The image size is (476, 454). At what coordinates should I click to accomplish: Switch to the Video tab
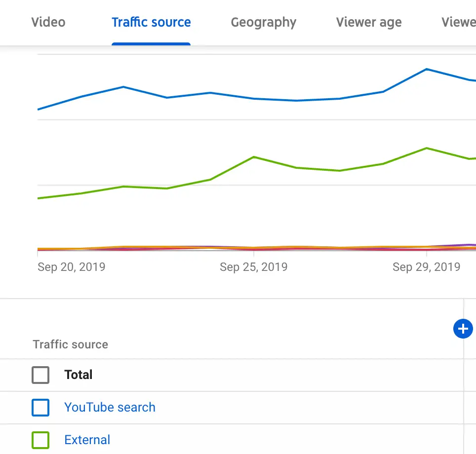pos(48,23)
